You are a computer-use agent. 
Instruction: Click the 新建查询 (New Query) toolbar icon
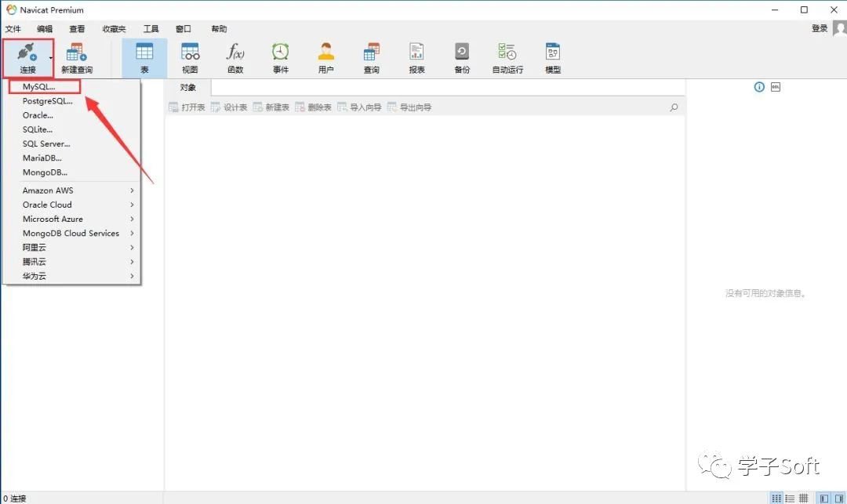tap(76, 58)
